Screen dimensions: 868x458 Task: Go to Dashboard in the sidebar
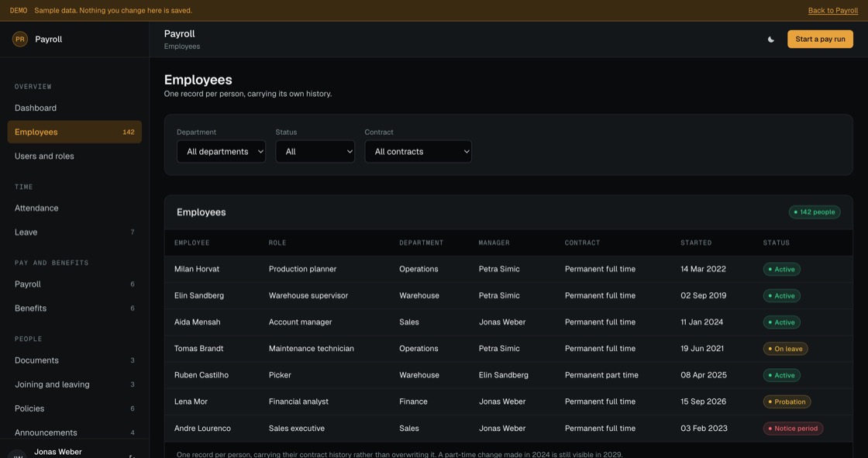point(74,108)
